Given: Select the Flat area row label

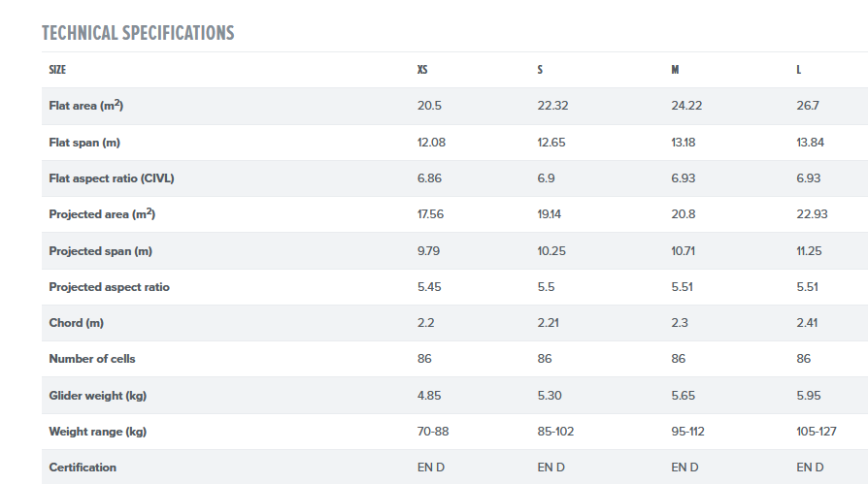Looking at the screenshot, I should (85, 106).
